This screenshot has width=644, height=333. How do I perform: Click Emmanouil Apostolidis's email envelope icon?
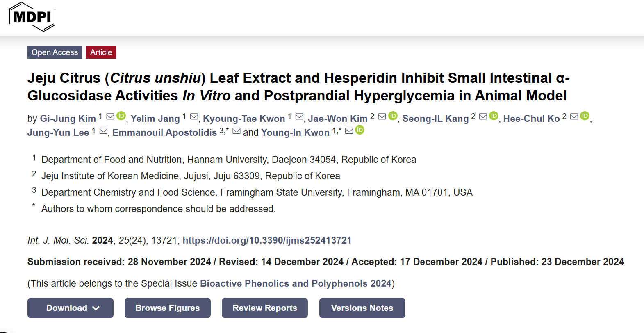pyautogui.click(x=237, y=131)
